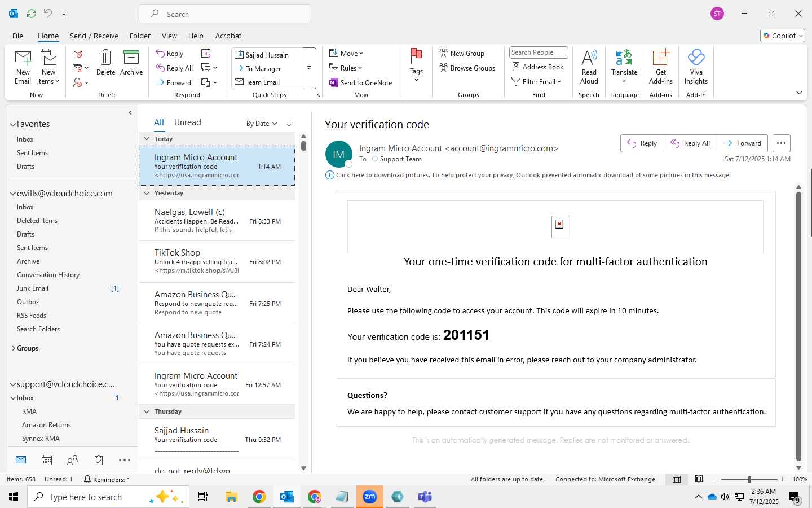812x508 pixels.
Task: Click the Copilot button
Action: pyautogui.click(x=783, y=36)
